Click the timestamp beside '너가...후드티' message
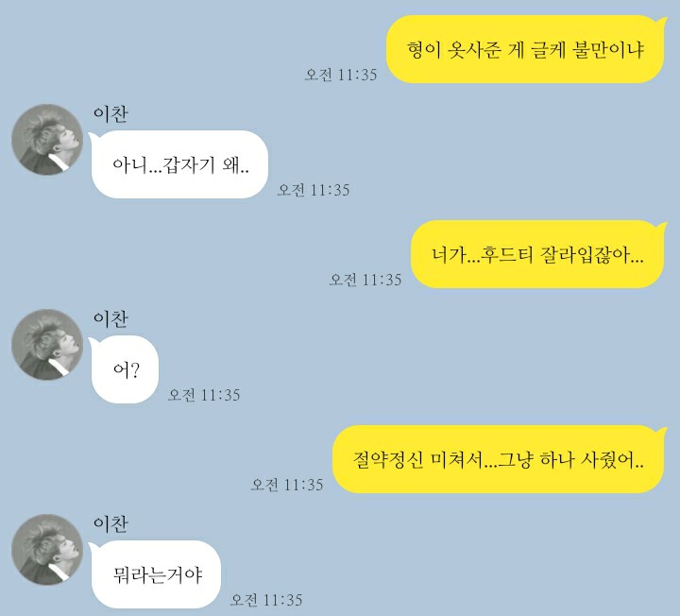This screenshot has height=616, width=680. 365,280
